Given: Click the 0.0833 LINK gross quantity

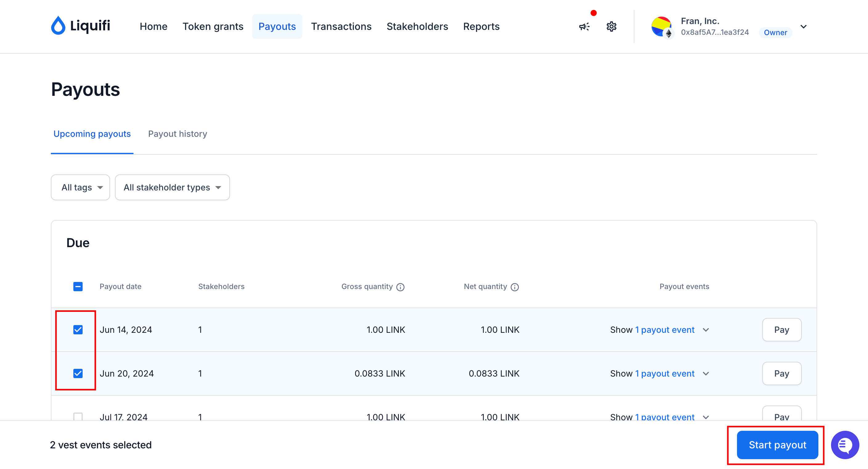Looking at the screenshot, I should [379, 373].
